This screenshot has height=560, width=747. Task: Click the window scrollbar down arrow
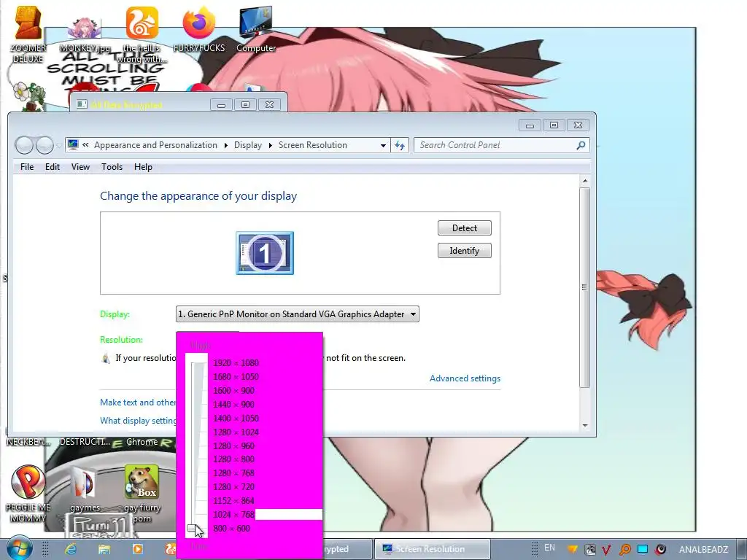click(585, 426)
